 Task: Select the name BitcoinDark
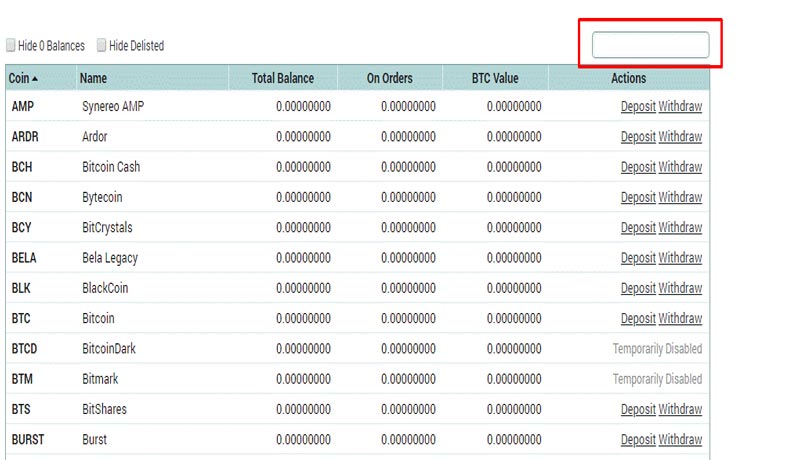(109, 349)
